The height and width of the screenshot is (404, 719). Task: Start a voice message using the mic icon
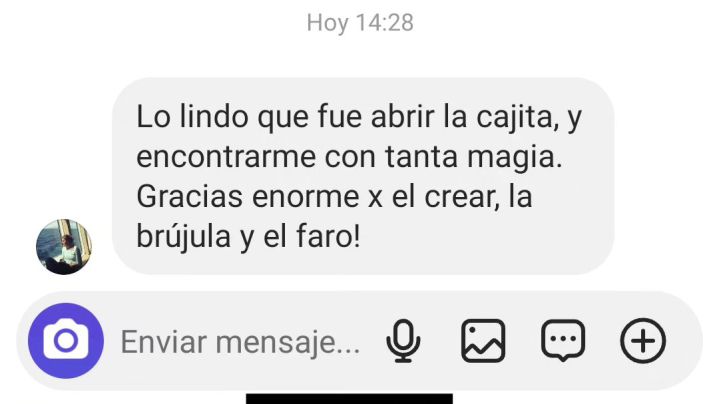pos(403,341)
